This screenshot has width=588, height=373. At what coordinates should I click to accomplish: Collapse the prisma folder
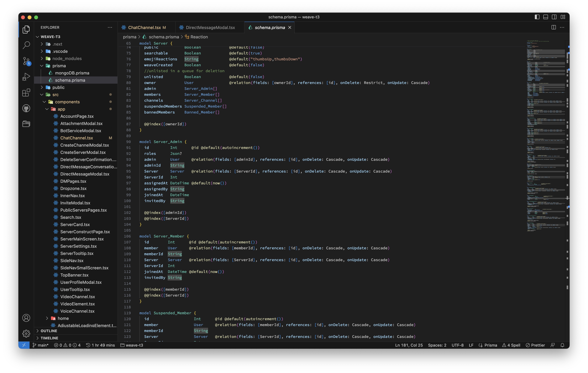(59, 66)
